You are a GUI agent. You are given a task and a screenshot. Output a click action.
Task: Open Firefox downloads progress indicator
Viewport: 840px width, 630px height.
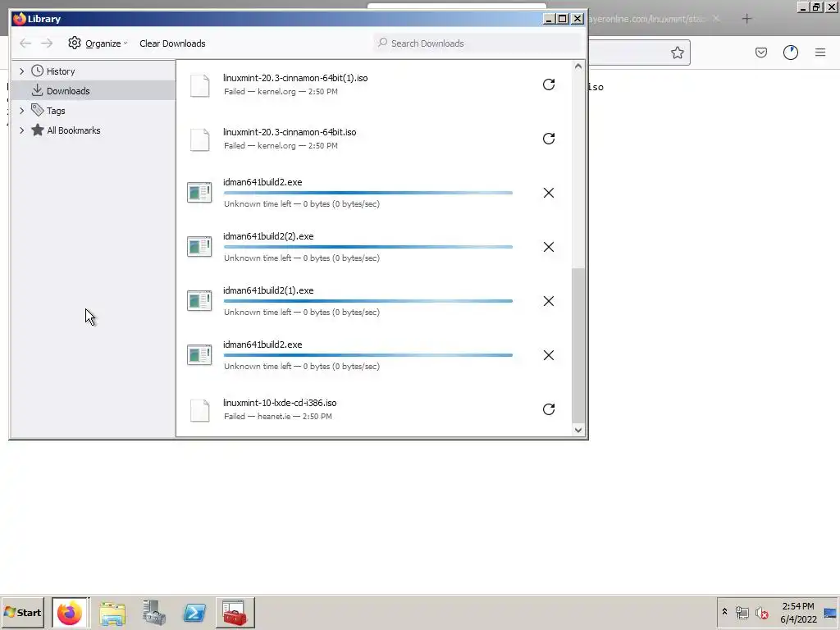pos(791,52)
